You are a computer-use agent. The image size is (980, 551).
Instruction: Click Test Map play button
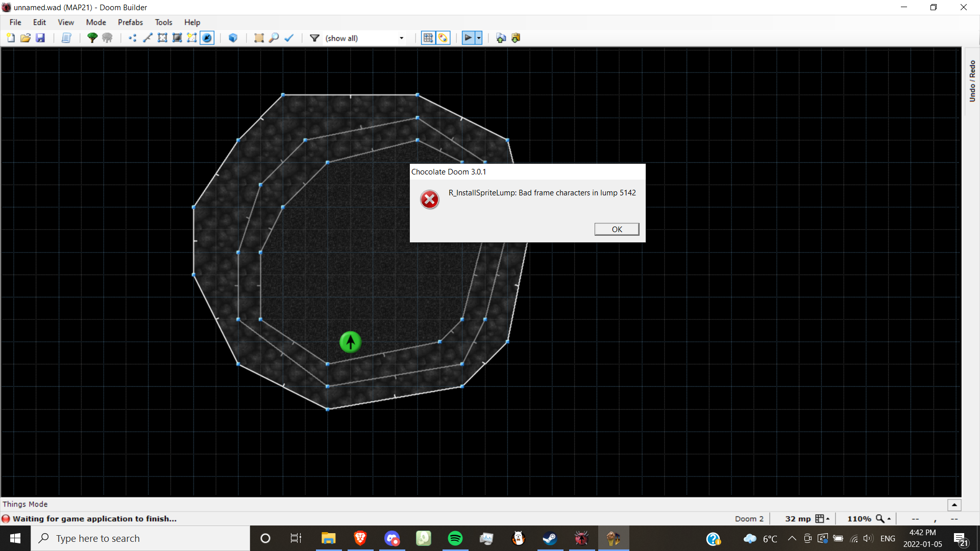click(468, 38)
